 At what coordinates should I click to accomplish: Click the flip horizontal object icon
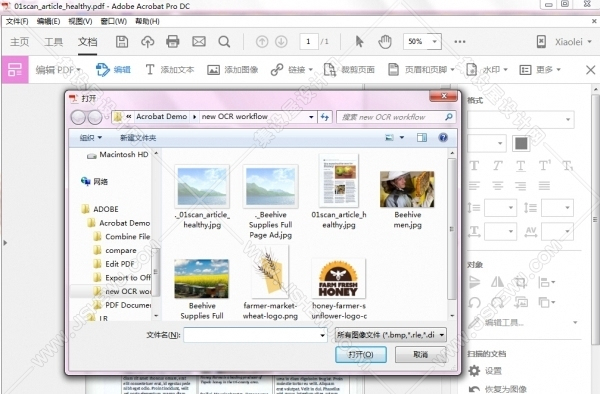(x=497, y=282)
